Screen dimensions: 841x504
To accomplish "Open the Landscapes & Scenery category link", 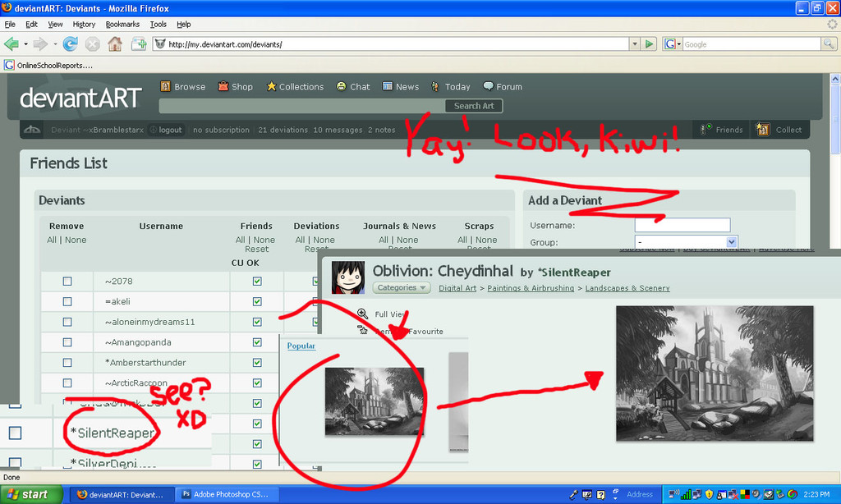I will pyautogui.click(x=627, y=288).
